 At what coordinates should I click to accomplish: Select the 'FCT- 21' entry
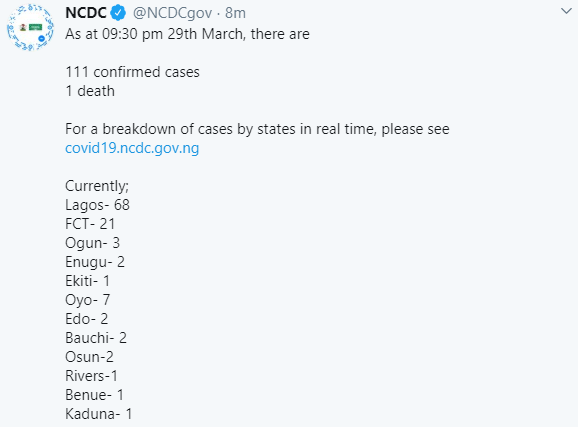(90, 224)
